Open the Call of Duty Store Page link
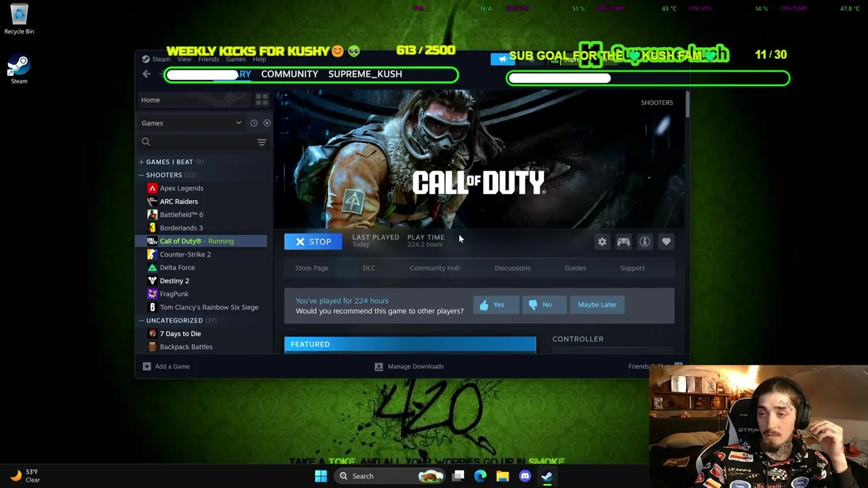Image resolution: width=868 pixels, height=488 pixels. tap(312, 268)
